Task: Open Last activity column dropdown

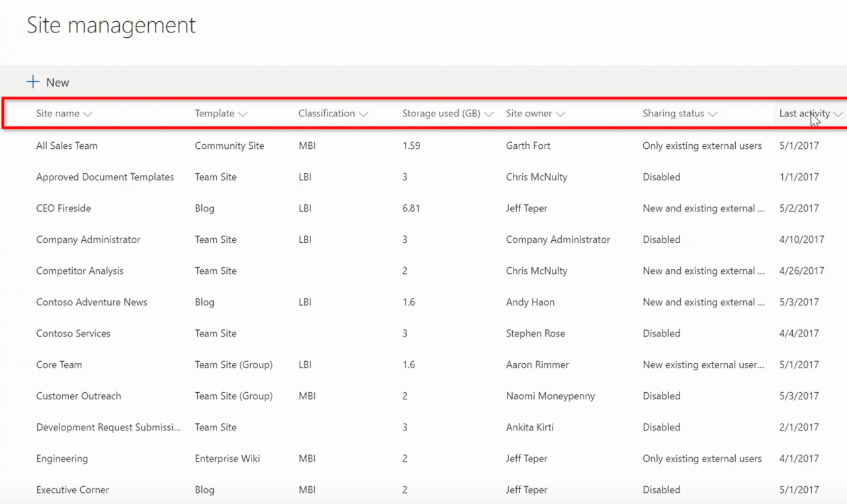Action: (838, 114)
